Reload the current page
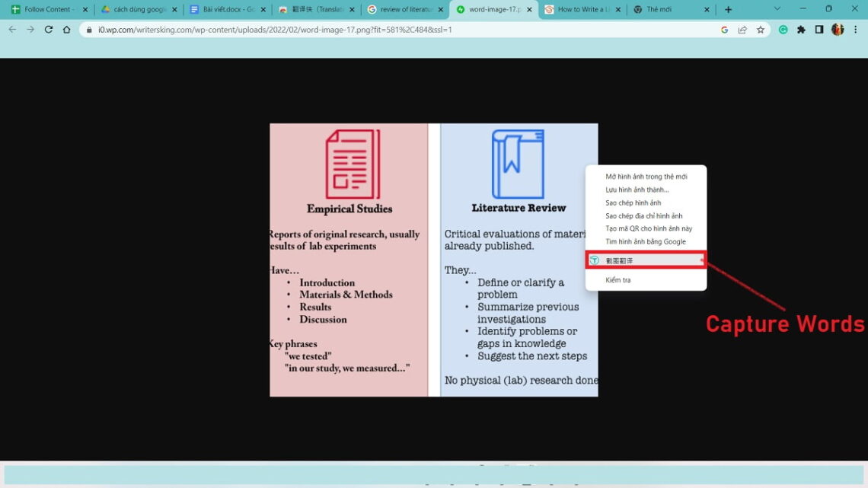868x488 pixels. click(49, 30)
